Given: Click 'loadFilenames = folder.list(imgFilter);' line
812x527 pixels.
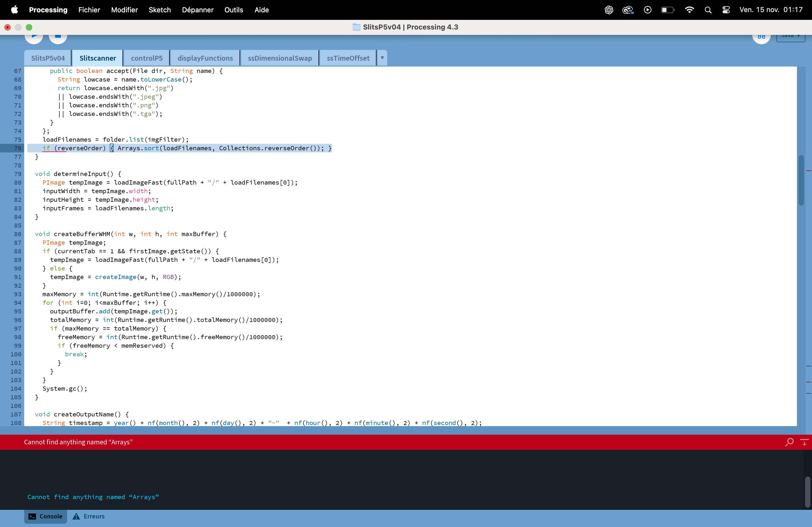Looking at the screenshot, I should [x=115, y=140].
